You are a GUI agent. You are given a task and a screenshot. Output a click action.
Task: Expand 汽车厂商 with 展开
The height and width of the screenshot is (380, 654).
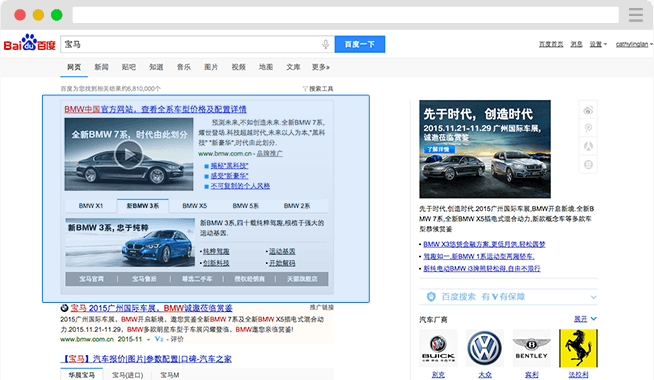tap(585, 319)
